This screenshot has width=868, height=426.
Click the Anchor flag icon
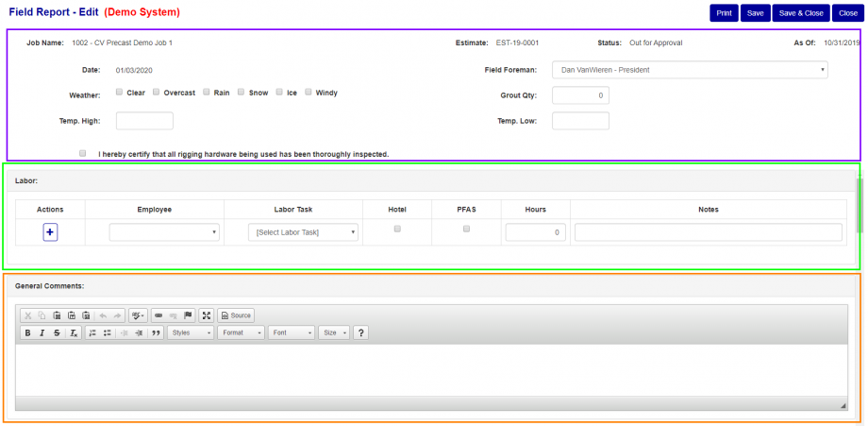[188, 315]
